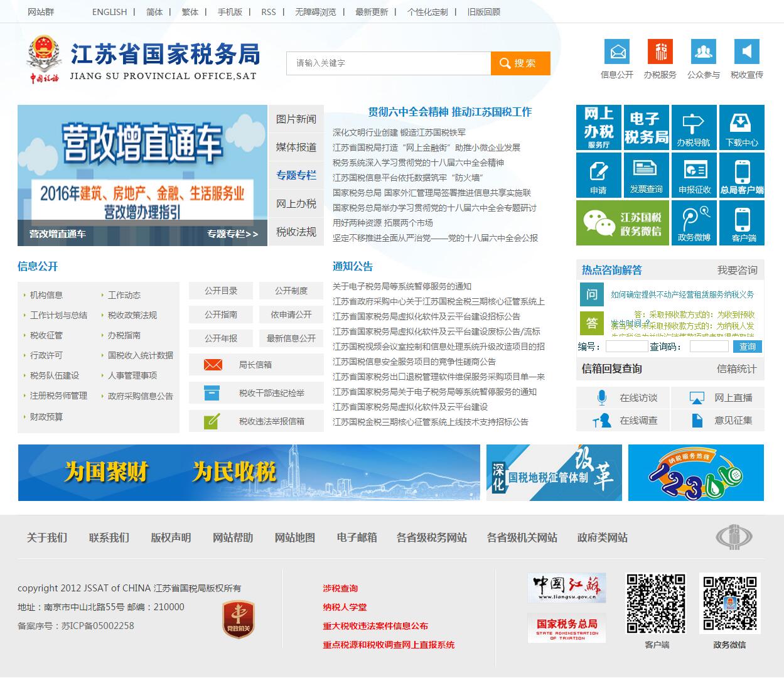Open the 申请 edit tile
The image size is (784, 678).
pos(599,175)
